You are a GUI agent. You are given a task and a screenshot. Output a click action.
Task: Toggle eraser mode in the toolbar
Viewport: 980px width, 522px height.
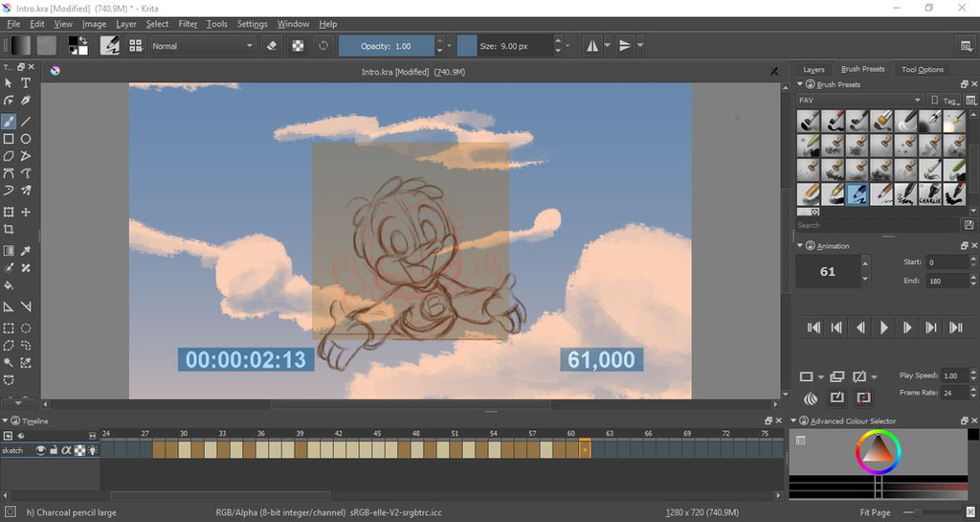click(272, 46)
